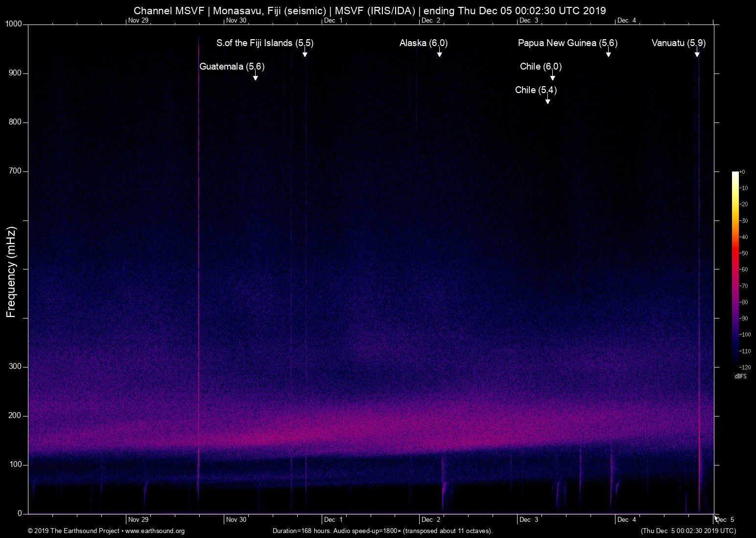The image size is (756, 538).
Task: Click the Dec 1 label on the top axis
Action: coord(333,20)
